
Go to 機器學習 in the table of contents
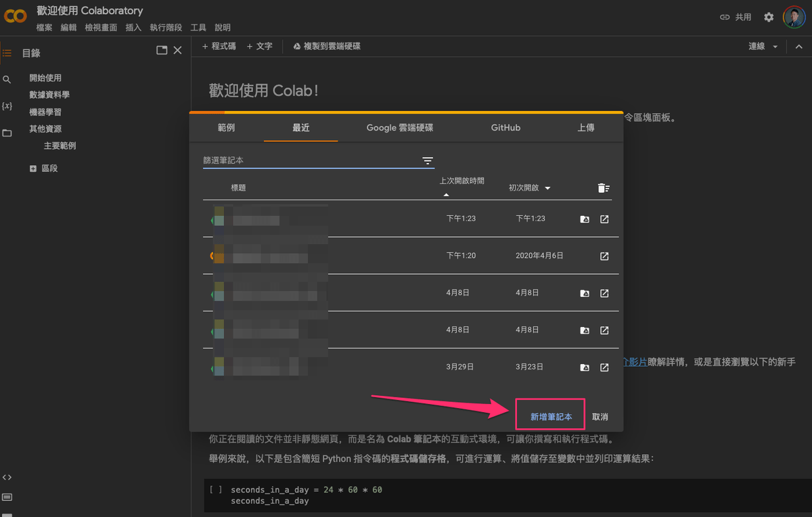coord(45,112)
